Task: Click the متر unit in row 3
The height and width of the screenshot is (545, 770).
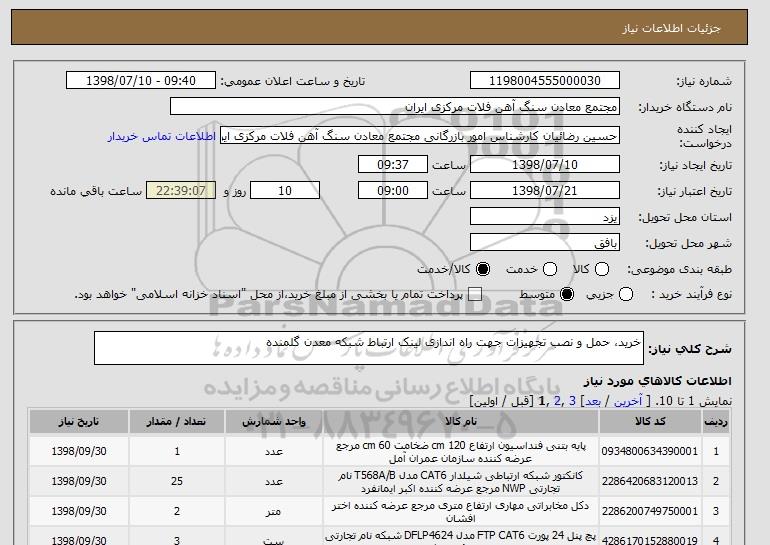Action: [274, 511]
